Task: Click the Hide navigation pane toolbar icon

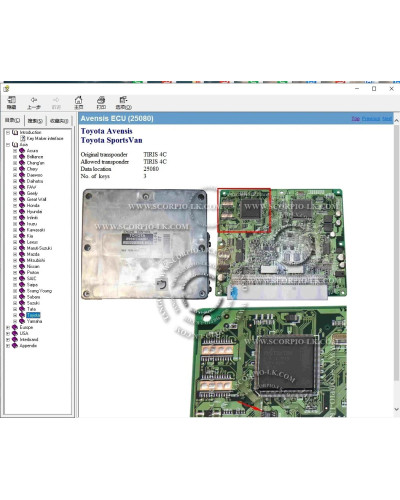Action: tap(11, 100)
